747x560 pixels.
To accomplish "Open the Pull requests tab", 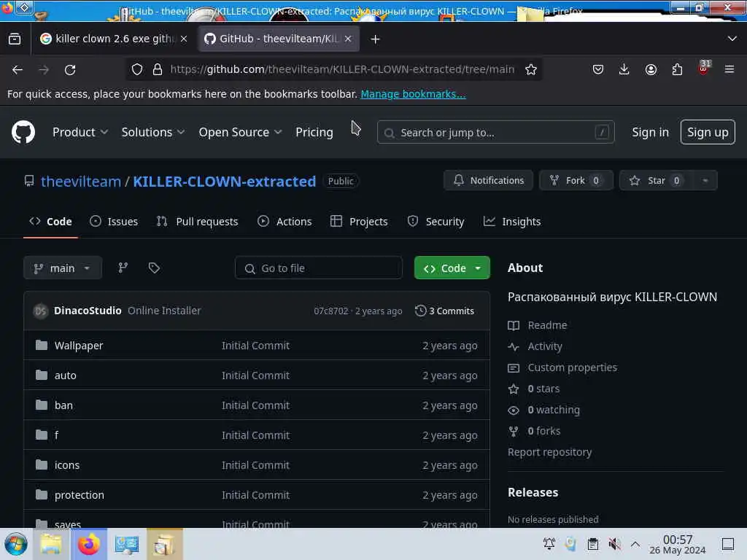I will [x=197, y=222].
